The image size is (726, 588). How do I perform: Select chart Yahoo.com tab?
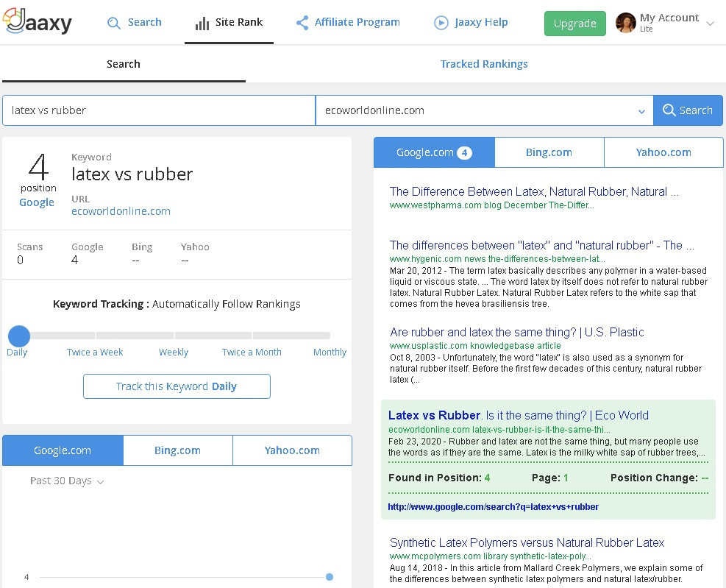292,450
